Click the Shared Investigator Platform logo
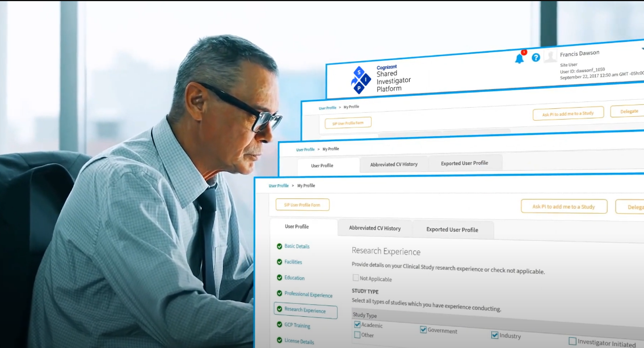The height and width of the screenshot is (348, 644). click(x=381, y=78)
